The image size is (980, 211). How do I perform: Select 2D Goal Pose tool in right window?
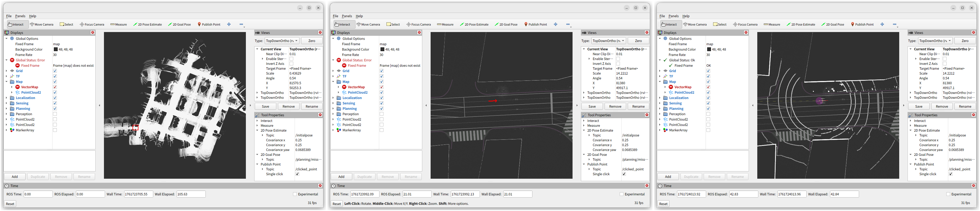coord(832,24)
